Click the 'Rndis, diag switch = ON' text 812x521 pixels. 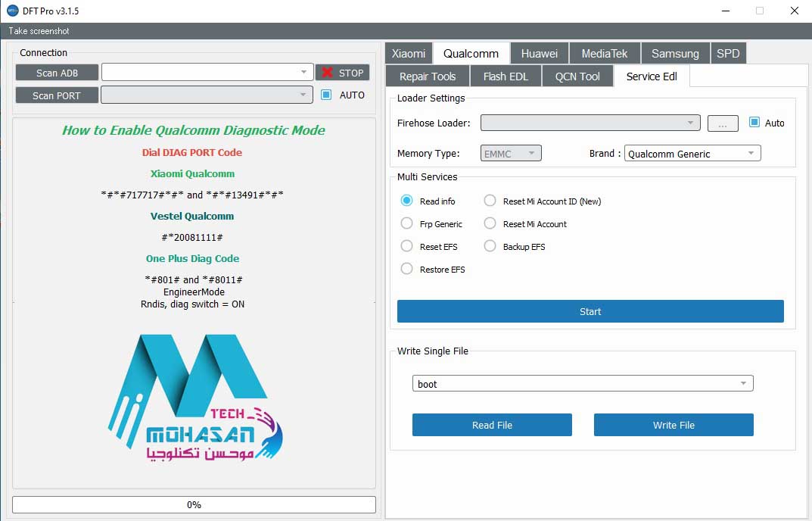coord(193,304)
